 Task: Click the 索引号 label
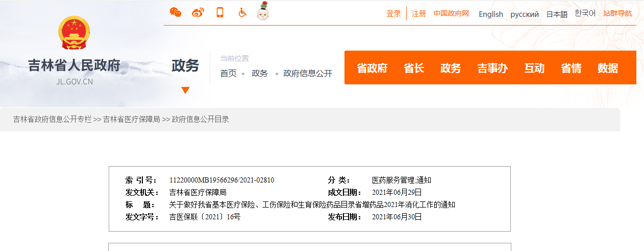[x=142, y=180]
